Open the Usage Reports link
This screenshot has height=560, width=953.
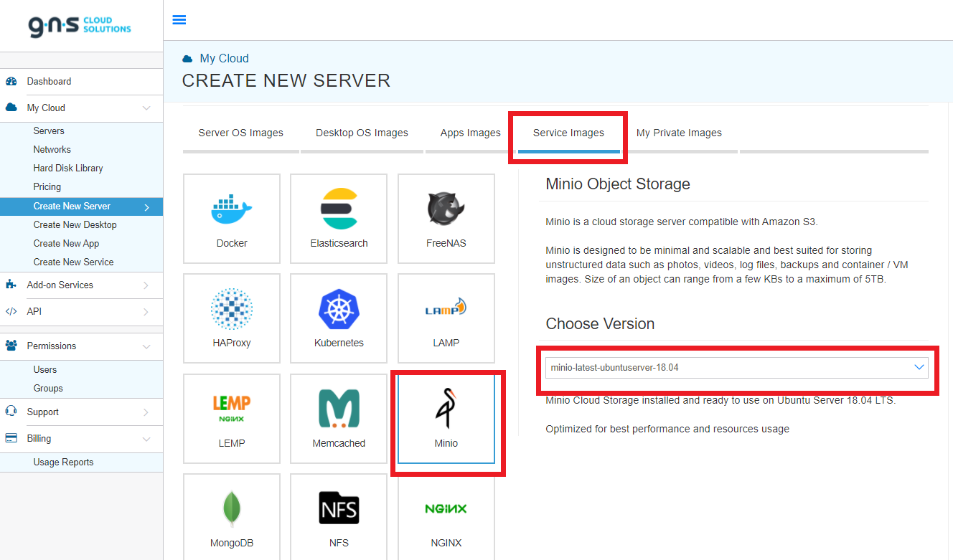click(x=63, y=462)
